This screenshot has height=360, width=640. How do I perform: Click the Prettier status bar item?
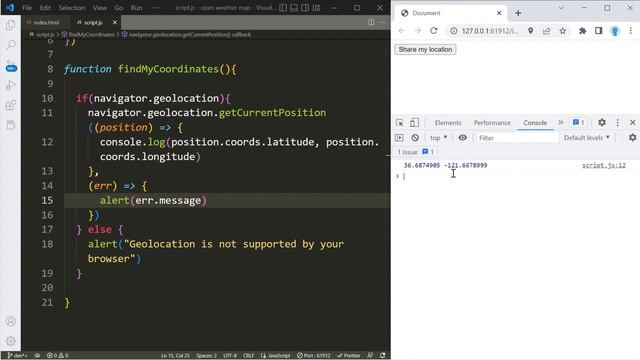tap(349, 356)
